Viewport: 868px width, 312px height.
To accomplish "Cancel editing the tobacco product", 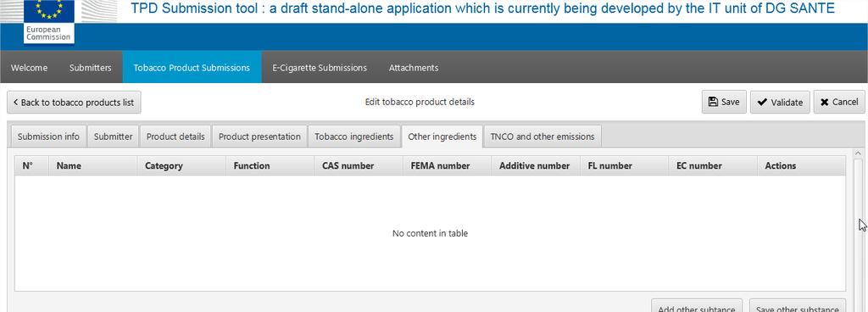I will tap(839, 102).
